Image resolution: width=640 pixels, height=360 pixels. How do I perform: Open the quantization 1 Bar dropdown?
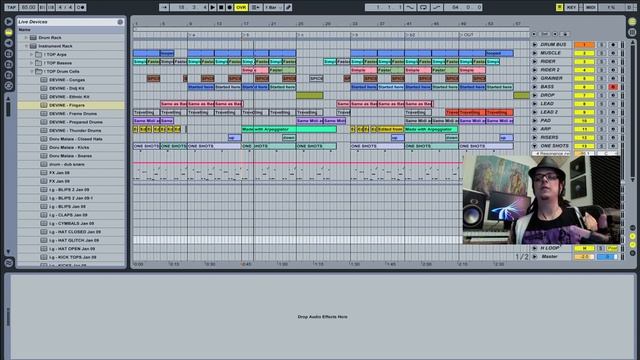pos(273,7)
